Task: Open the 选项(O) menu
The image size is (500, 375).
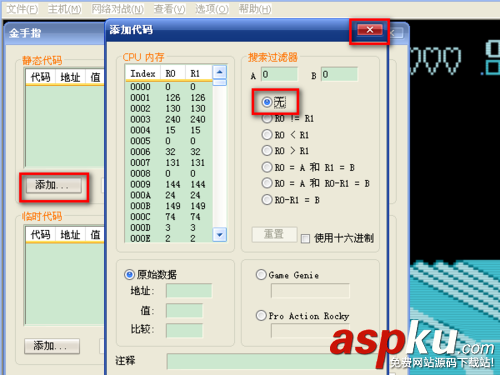Action: tap(212, 9)
